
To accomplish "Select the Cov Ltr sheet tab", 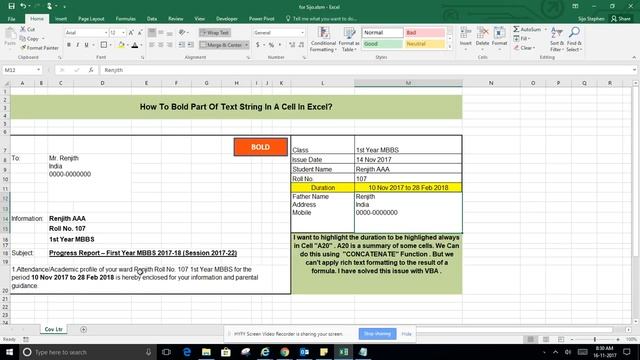I will (x=53, y=329).
